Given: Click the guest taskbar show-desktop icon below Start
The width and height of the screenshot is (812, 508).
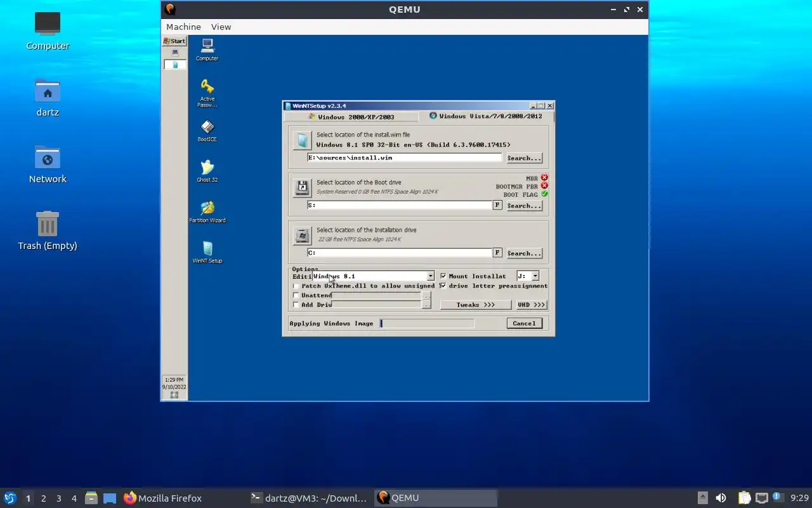Looking at the screenshot, I should pos(175,52).
